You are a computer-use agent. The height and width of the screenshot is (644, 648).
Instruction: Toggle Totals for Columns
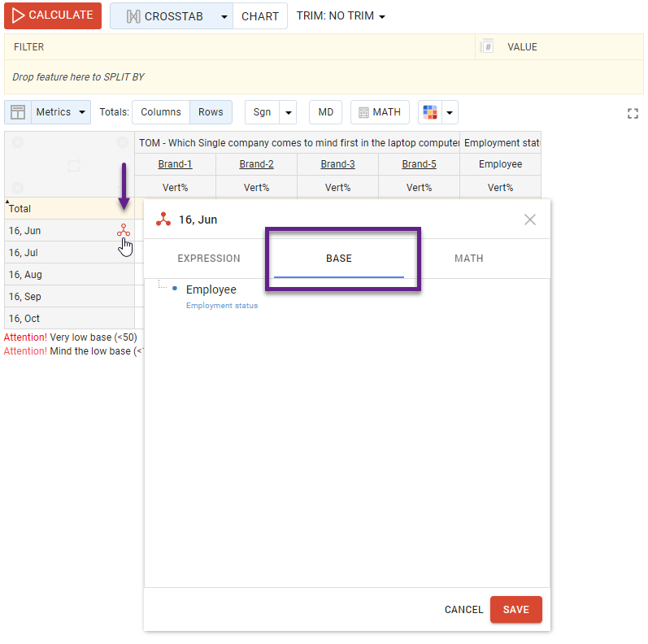pos(160,112)
